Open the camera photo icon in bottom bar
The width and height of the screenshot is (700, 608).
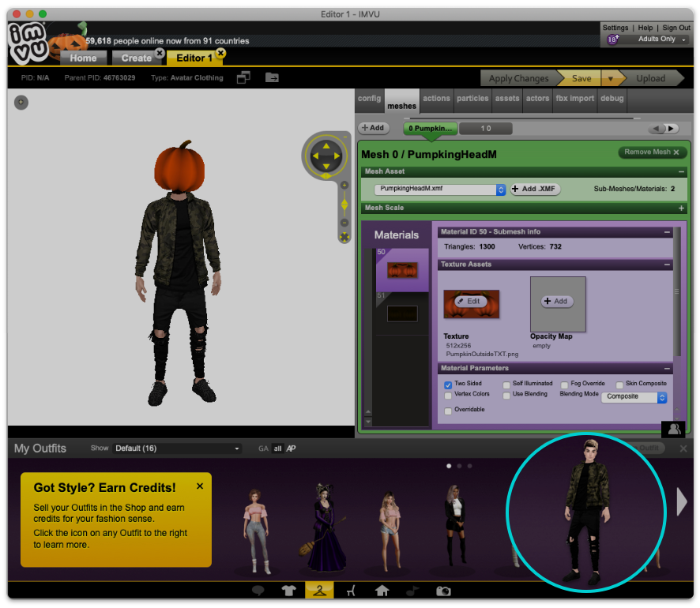click(443, 591)
